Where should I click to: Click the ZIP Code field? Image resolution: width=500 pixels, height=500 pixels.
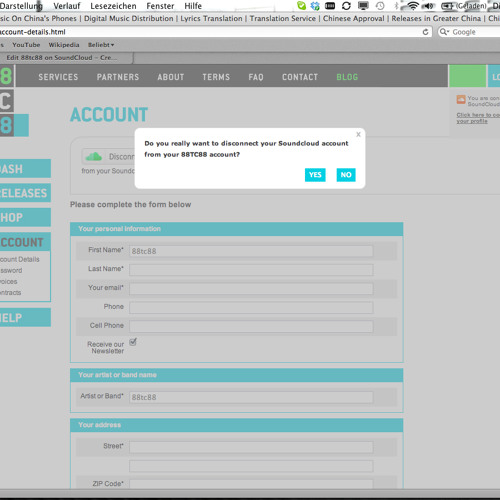251,484
